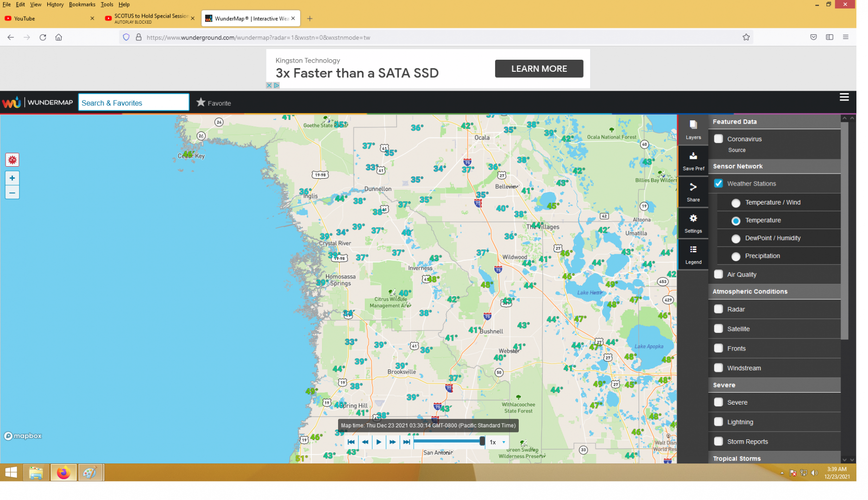Viewport: 868px width, 500px height.
Task: Open the Tools menu
Action: coord(108,5)
